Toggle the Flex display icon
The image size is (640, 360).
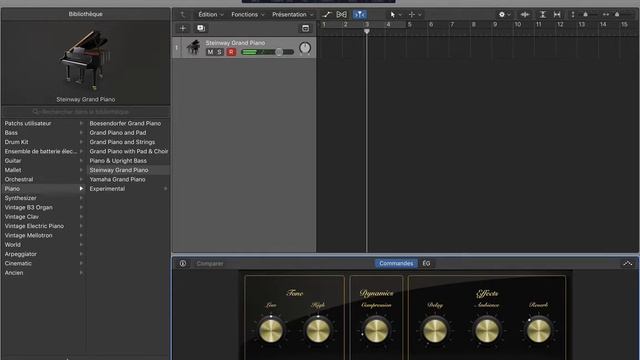[342, 15]
